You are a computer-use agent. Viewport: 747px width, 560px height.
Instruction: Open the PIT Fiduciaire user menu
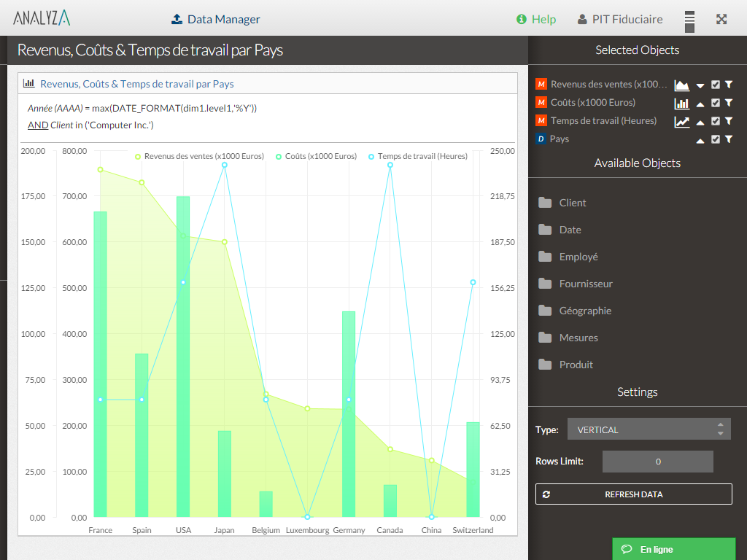[620, 20]
